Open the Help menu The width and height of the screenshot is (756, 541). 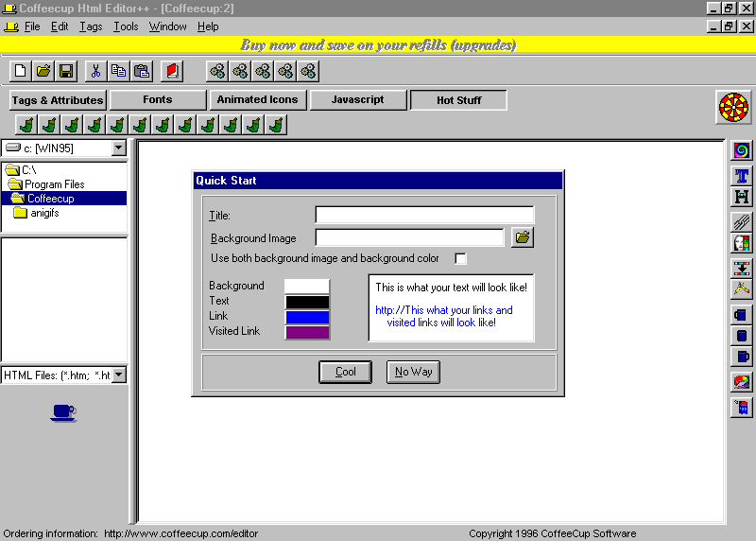click(208, 26)
